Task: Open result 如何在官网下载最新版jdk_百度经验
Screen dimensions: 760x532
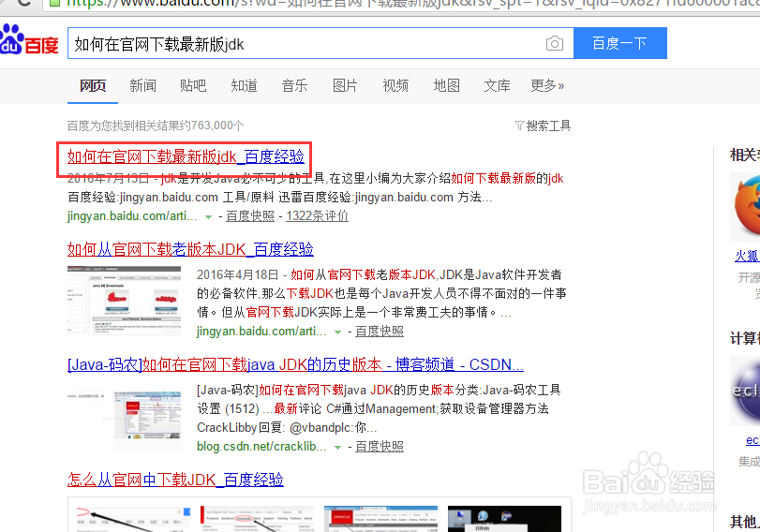Action: (x=186, y=156)
